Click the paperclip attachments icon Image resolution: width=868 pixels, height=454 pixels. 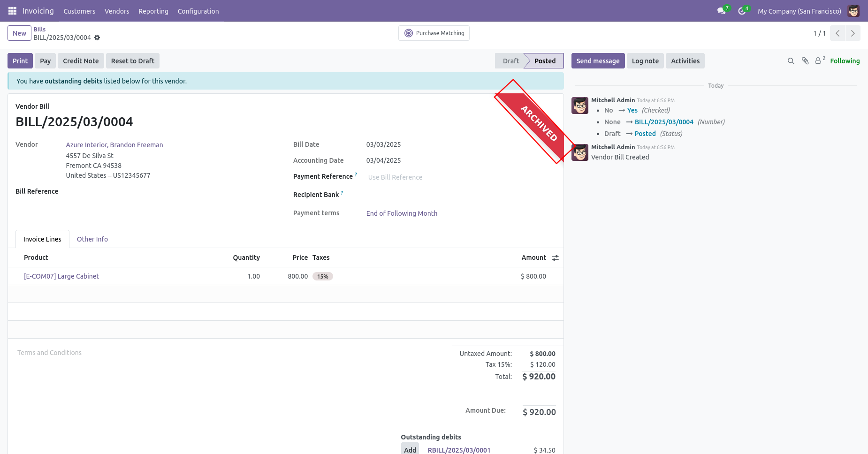805,61
